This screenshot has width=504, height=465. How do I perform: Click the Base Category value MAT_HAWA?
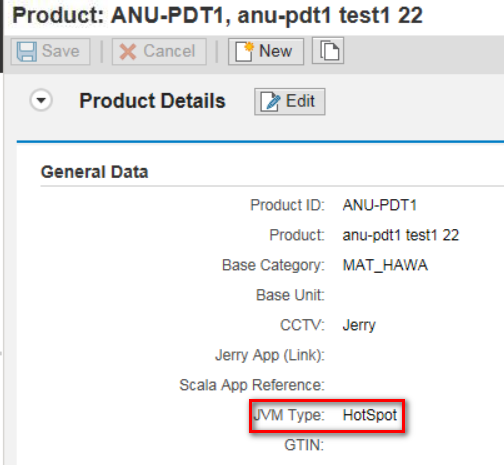(x=385, y=265)
